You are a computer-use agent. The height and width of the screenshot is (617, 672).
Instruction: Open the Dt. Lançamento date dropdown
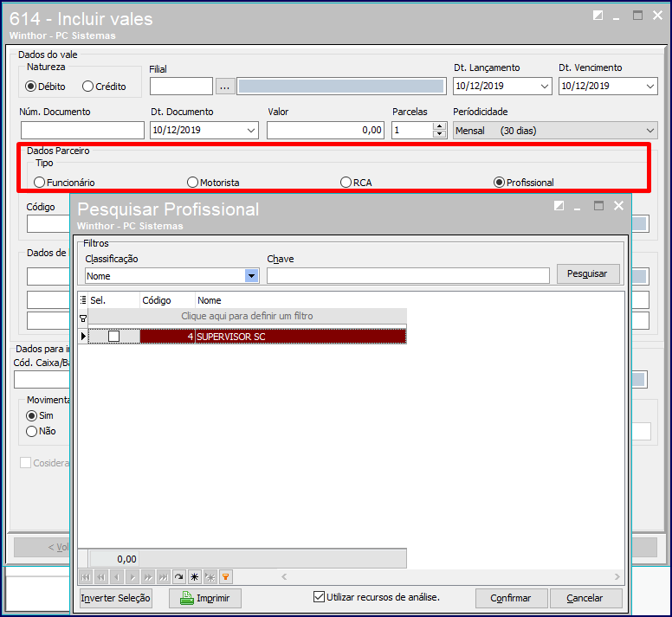pos(545,86)
